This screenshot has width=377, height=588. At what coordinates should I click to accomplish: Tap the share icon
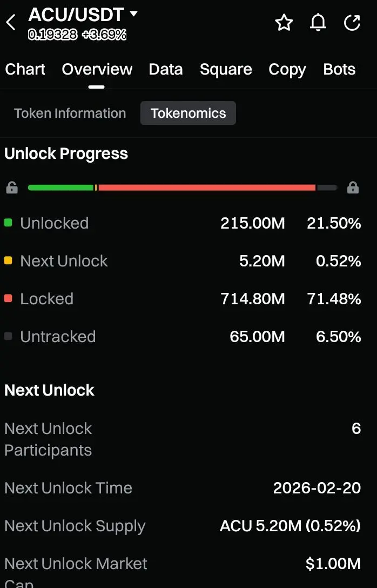tap(352, 23)
